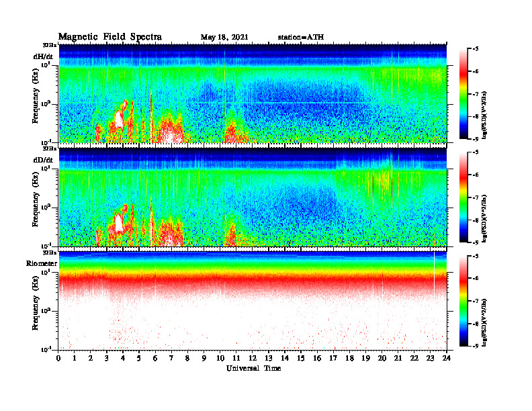Click the "9" hour tick label

204,358
